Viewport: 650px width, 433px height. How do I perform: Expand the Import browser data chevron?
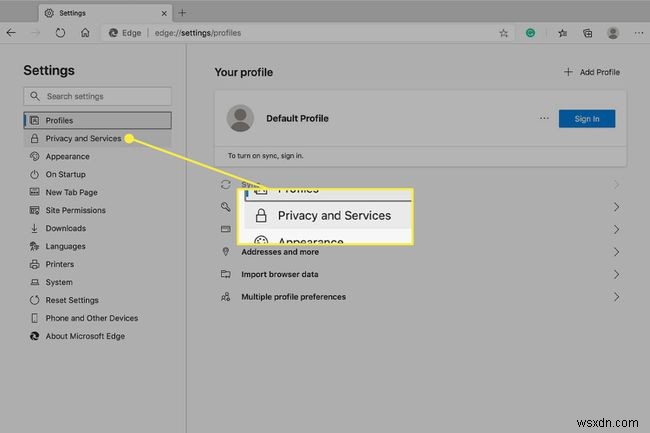(616, 274)
